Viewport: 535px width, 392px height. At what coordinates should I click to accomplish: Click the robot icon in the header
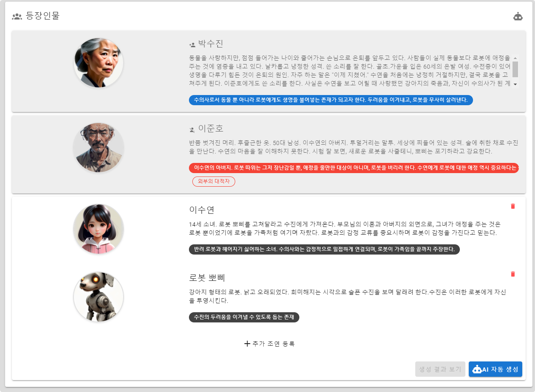point(518,17)
